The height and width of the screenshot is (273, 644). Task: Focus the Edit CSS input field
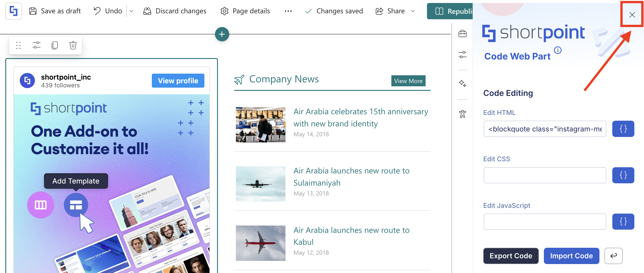(545, 175)
